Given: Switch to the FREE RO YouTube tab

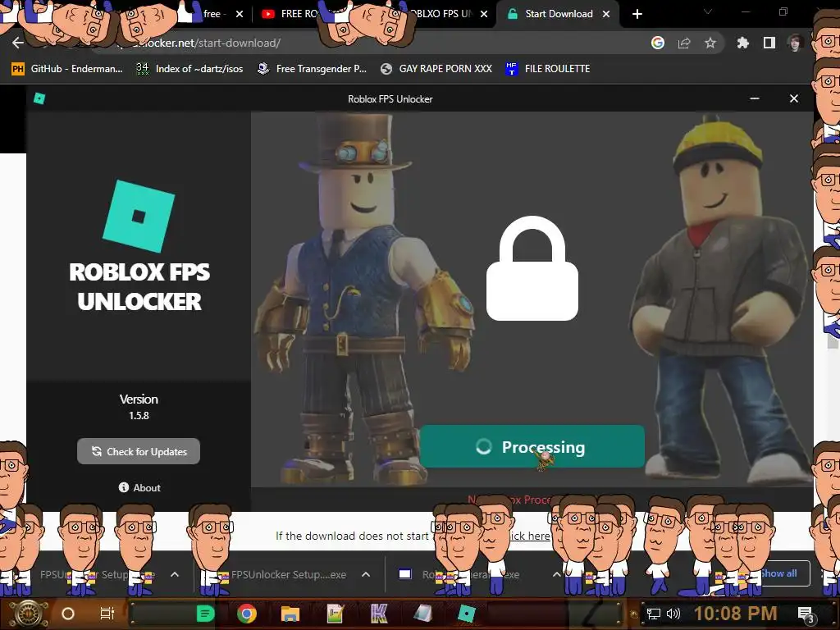Looking at the screenshot, I should click(x=290, y=14).
